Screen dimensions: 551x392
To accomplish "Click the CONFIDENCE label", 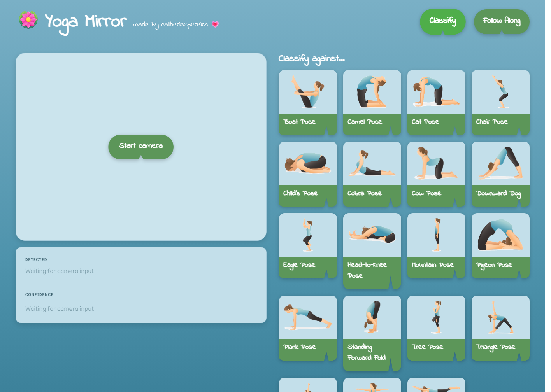I will [39, 295].
